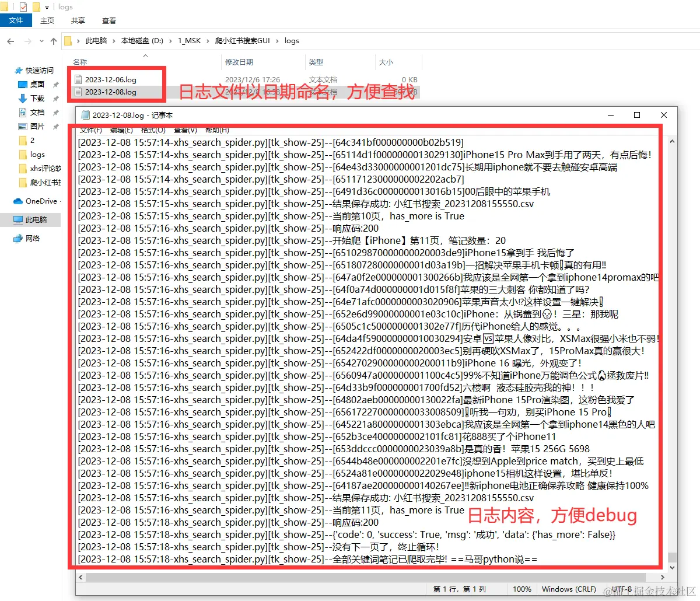Open the 文件 ribbon tab

tap(16, 20)
